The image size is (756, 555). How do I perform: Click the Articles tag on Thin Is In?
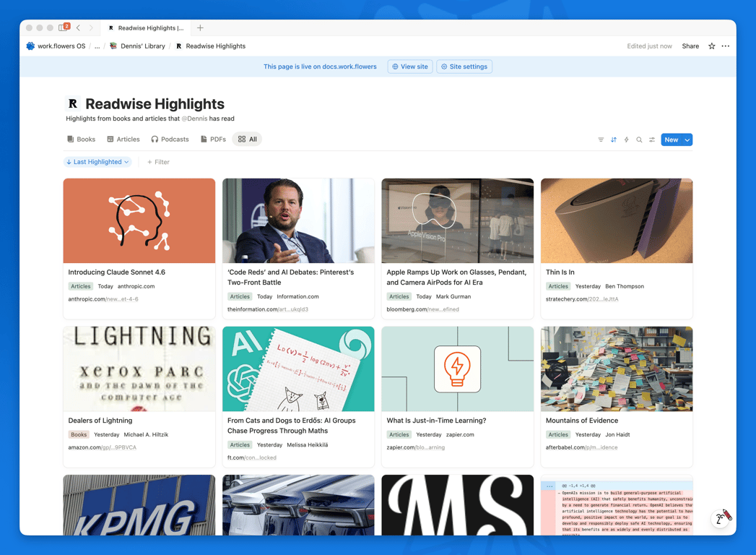pyautogui.click(x=558, y=287)
